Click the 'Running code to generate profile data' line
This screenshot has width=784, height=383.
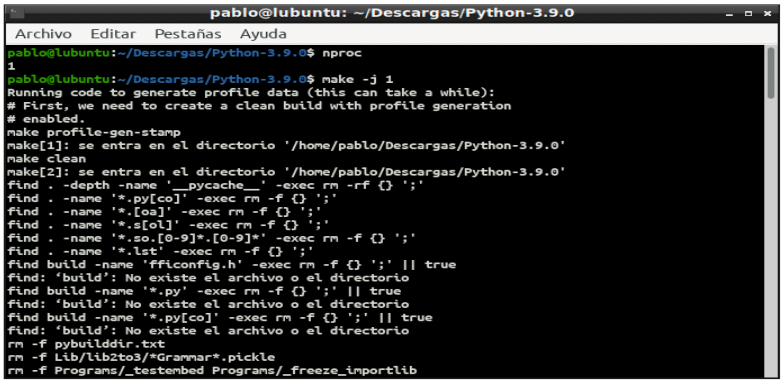point(251,92)
